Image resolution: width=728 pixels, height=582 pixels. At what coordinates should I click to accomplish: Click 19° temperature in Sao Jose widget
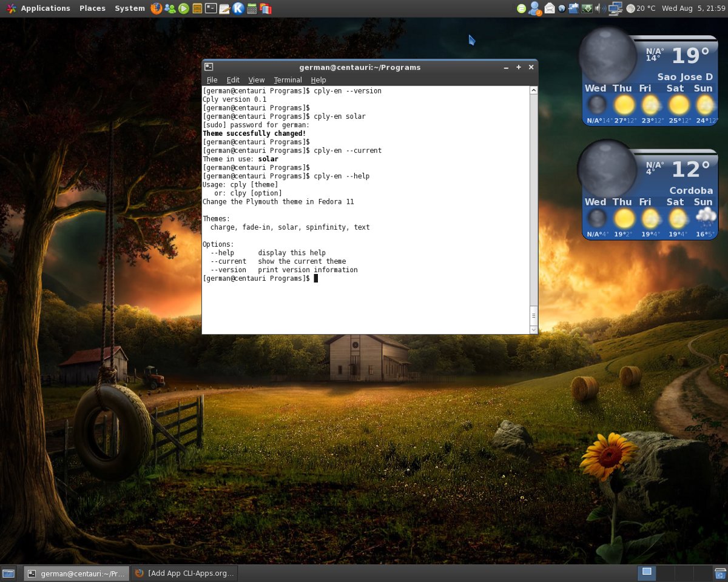(x=690, y=56)
